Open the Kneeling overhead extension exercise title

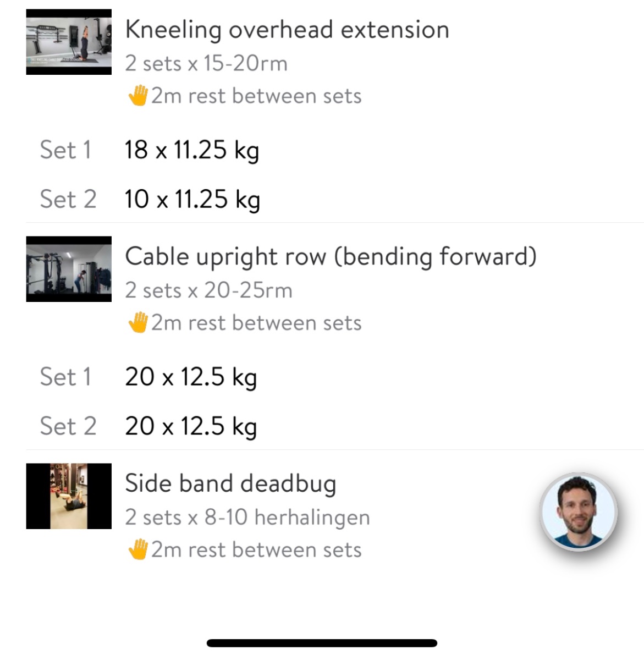pyautogui.click(x=287, y=30)
